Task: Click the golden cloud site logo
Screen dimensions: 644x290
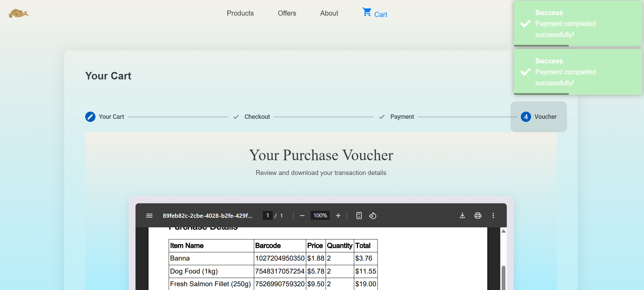Action: pos(19,13)
